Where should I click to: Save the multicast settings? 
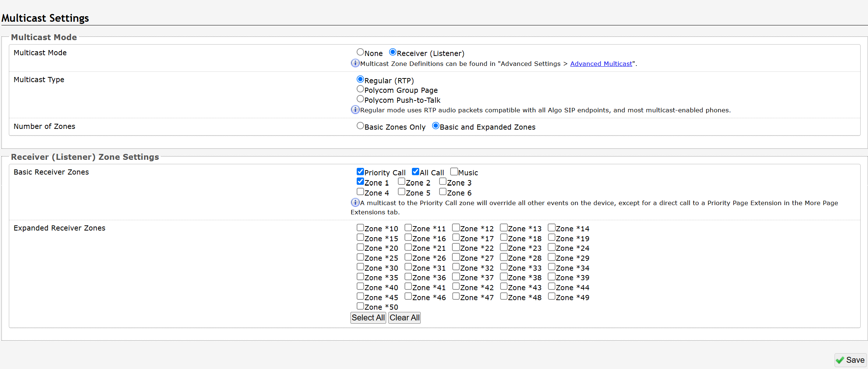coord(850,360)
